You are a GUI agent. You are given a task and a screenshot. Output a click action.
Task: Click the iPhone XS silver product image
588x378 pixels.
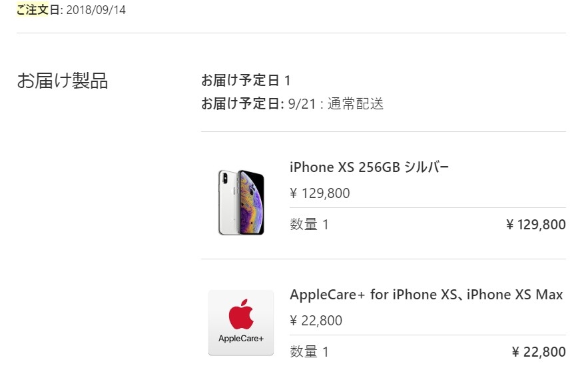pyautogui.click(x=241, y=202)
